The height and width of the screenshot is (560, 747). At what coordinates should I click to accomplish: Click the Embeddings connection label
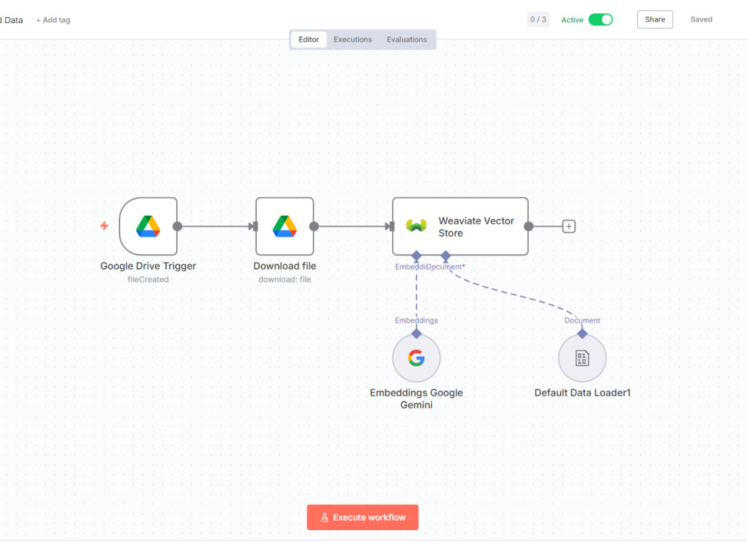coord(416,320)
